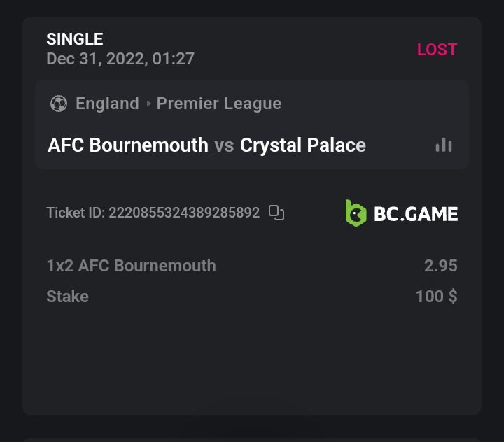
Task: Tap the green BC.GAME logo mark
Action: [x=356, y=213]
